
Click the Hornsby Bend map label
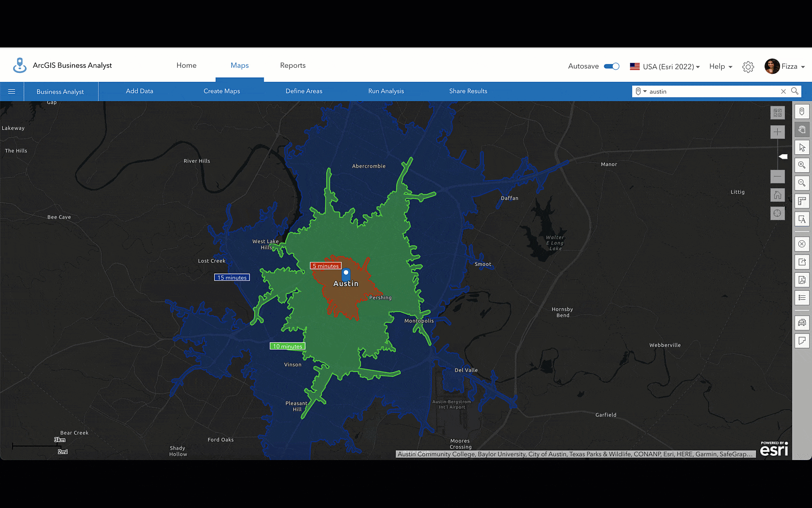(562, 312)
